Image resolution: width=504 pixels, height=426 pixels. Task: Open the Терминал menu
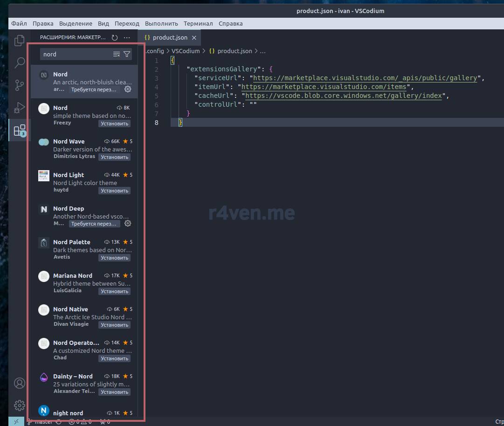pyautogui.click(x=198, y=24)
